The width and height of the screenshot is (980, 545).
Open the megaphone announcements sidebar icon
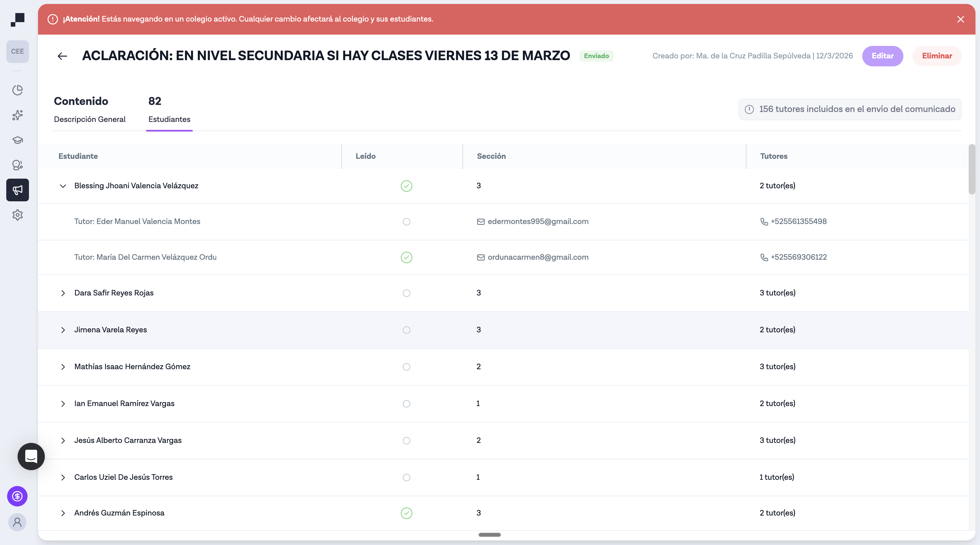pyautogui.click(x=18, y=190)
